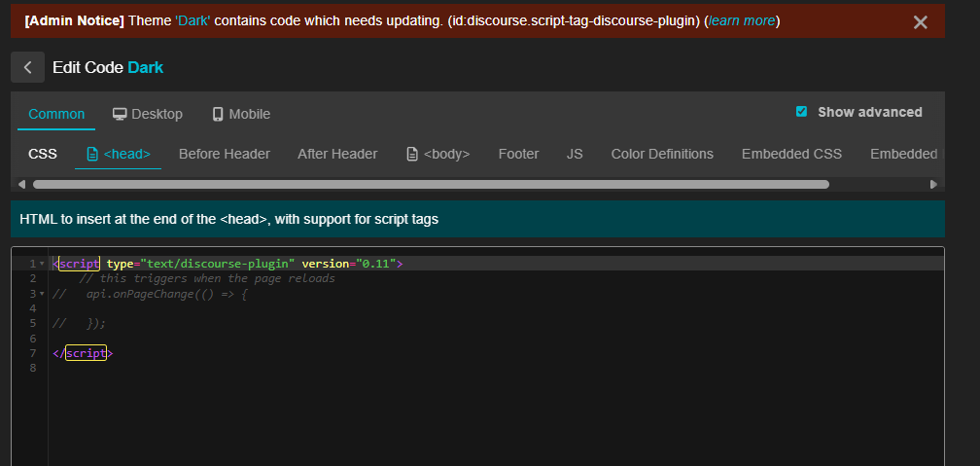Click the 'HTML to insert at the end' description
This screenshot has height=466, width=980.
[x=228, y=220]
